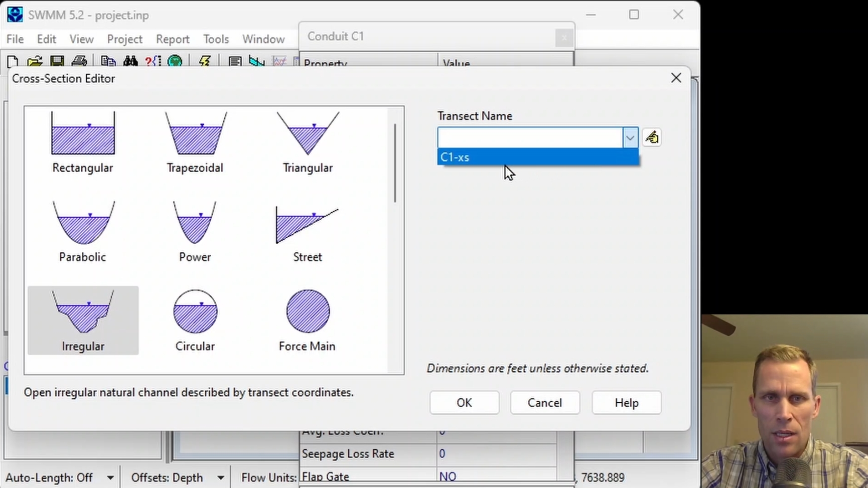The width and height of the screenshot is (868, 488).
Task: Confirm with the OK button
Action: point(465,403)
